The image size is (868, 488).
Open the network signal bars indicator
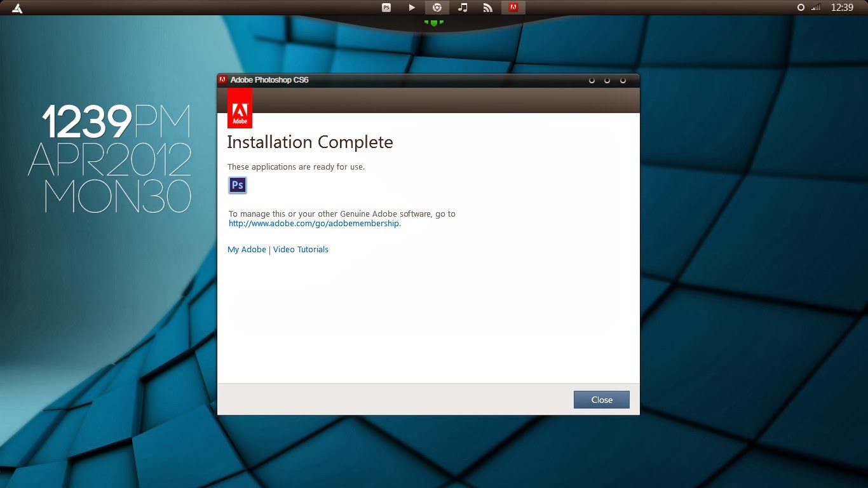coord(816,8)
